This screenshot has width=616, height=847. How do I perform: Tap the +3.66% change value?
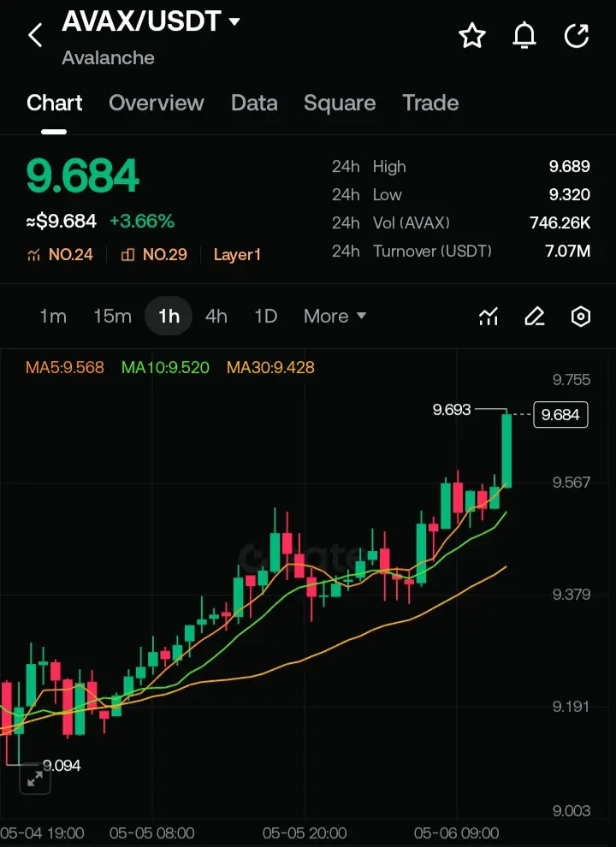click(142, 221)
